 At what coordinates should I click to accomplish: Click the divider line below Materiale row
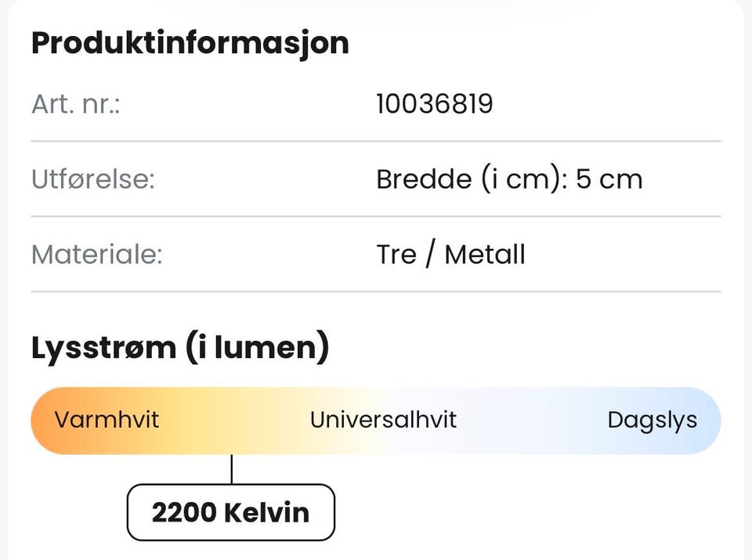pyautogui.click(x=376, y=291)
